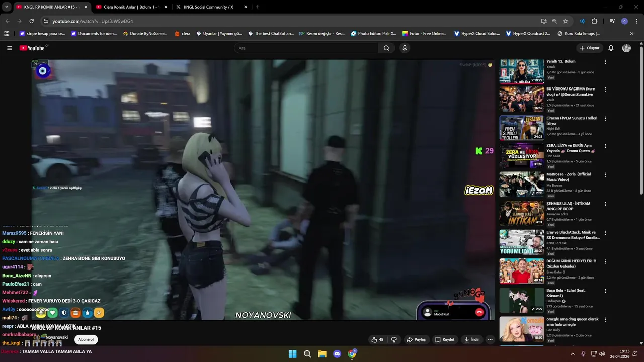
Task: Download the video via İndir
Action: click(x=471, y=340)
